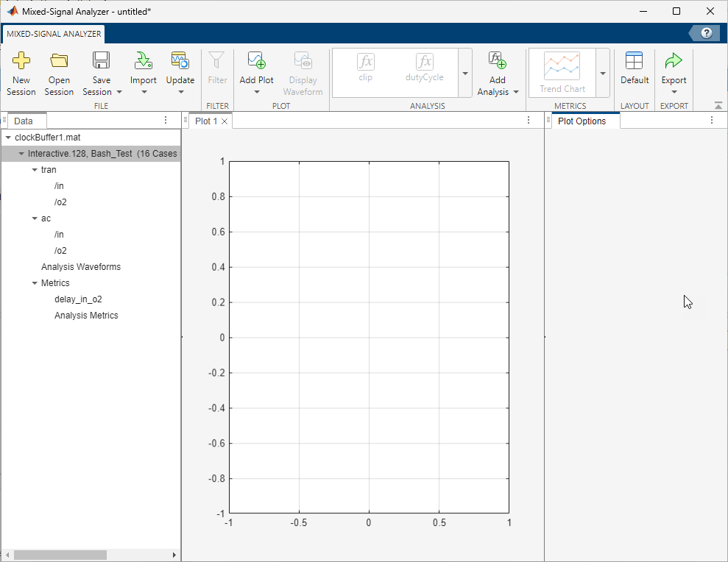The image size is (728, 562).
Task: Collapse the clockBuffer1.mat tree node
Action: click(x=8, y=138)
